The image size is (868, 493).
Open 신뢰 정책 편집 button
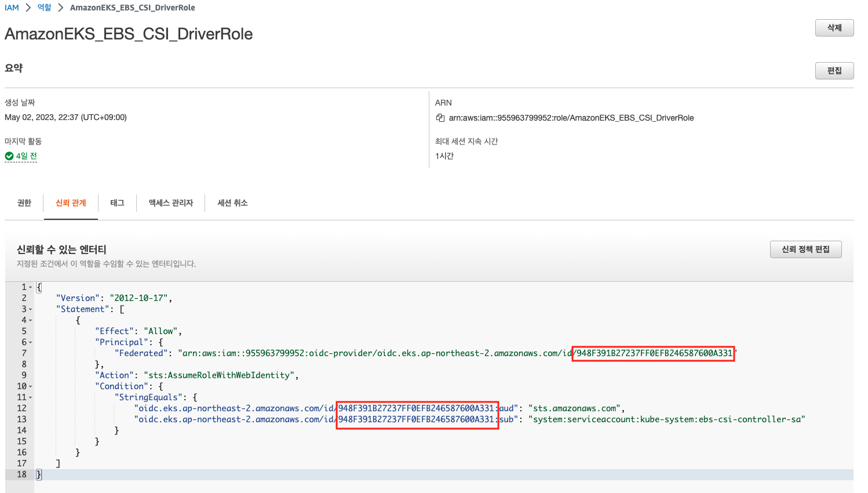[805, 249]
